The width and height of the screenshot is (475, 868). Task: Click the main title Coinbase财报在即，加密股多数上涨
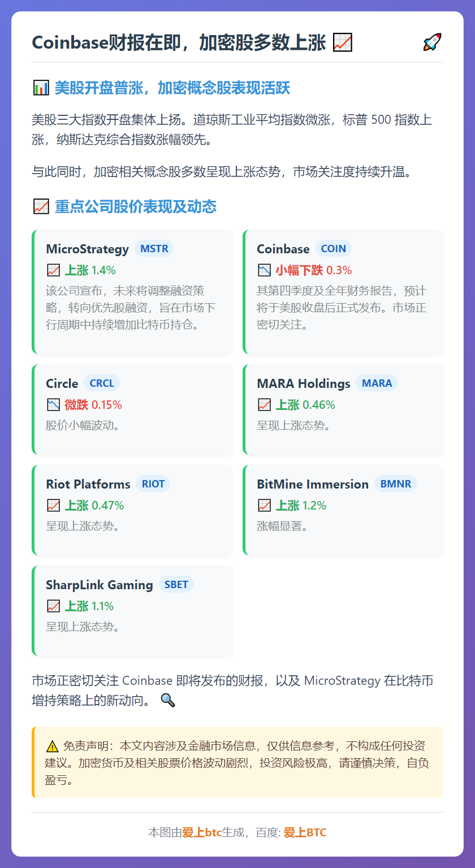point(179,42)
